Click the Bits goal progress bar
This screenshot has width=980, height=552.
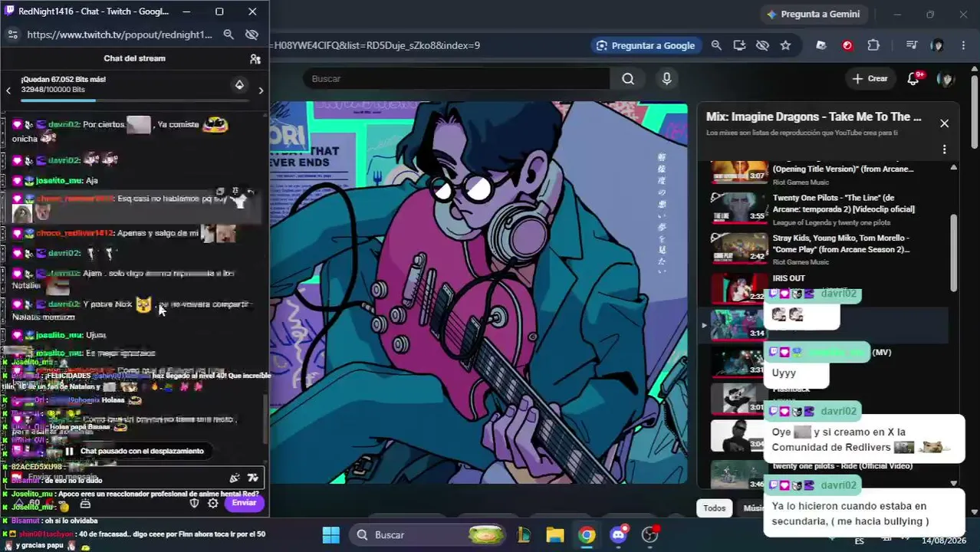point(135,100)
